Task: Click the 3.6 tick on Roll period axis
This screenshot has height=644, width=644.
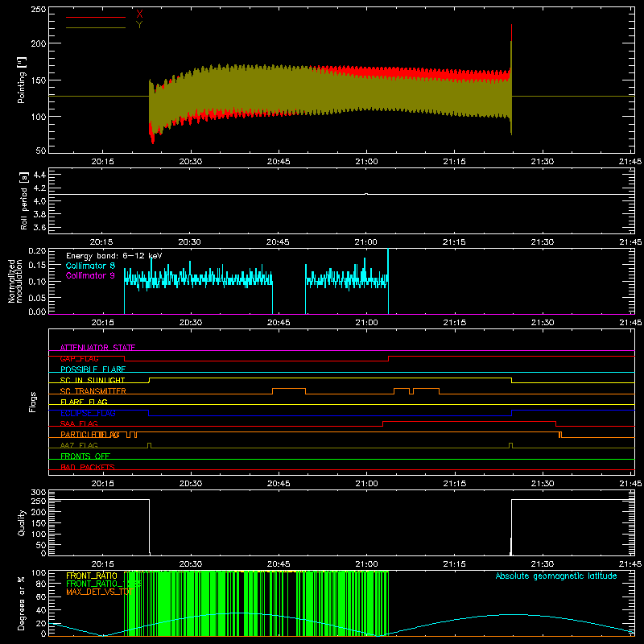Action: click(39, 228)
